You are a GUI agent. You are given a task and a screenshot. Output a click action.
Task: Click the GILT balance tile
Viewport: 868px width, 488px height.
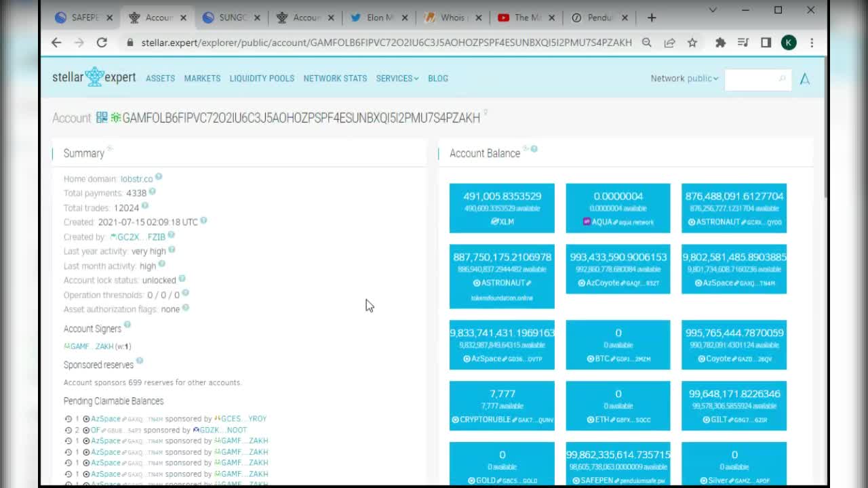[x=734, y=406]
